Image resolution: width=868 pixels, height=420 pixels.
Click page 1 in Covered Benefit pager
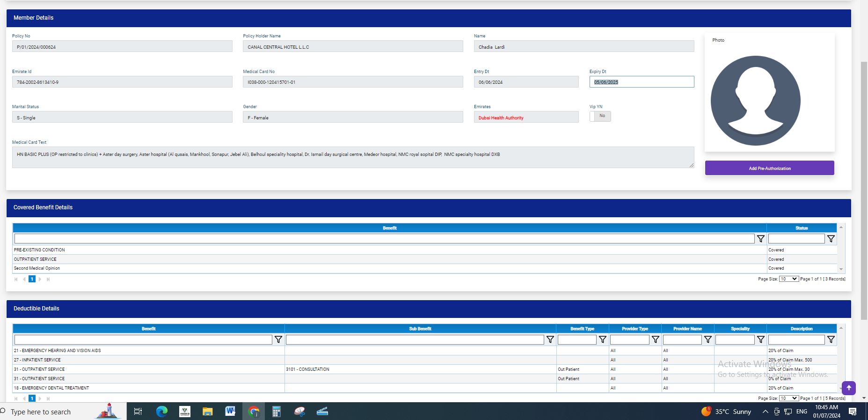click(32, 279)
